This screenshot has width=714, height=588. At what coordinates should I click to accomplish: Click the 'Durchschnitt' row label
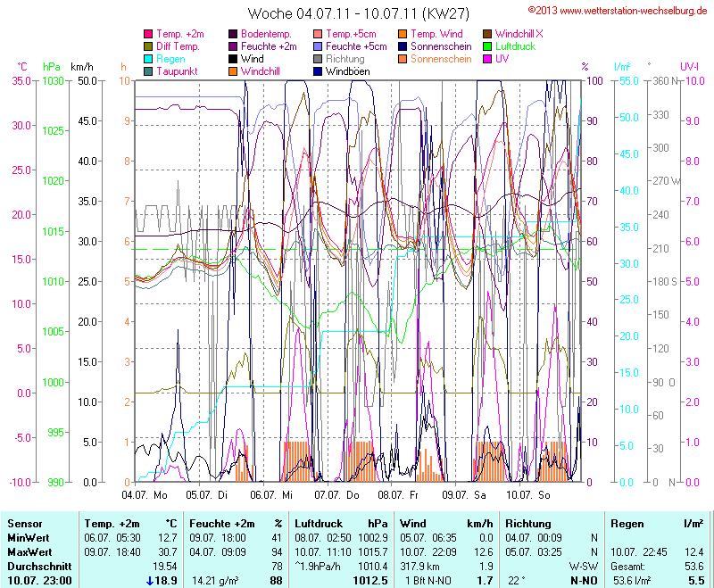point(39,567)
